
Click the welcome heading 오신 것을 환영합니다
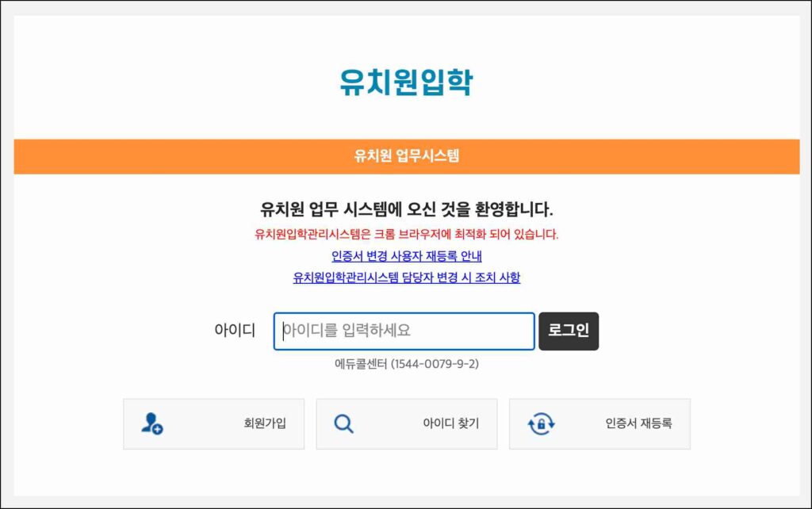point(406,210)
